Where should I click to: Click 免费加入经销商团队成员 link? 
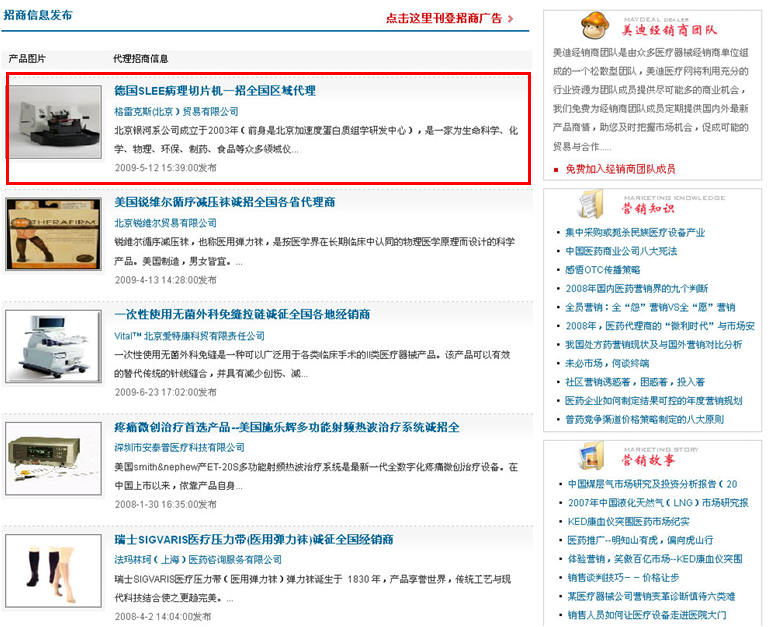click(620, 169)
